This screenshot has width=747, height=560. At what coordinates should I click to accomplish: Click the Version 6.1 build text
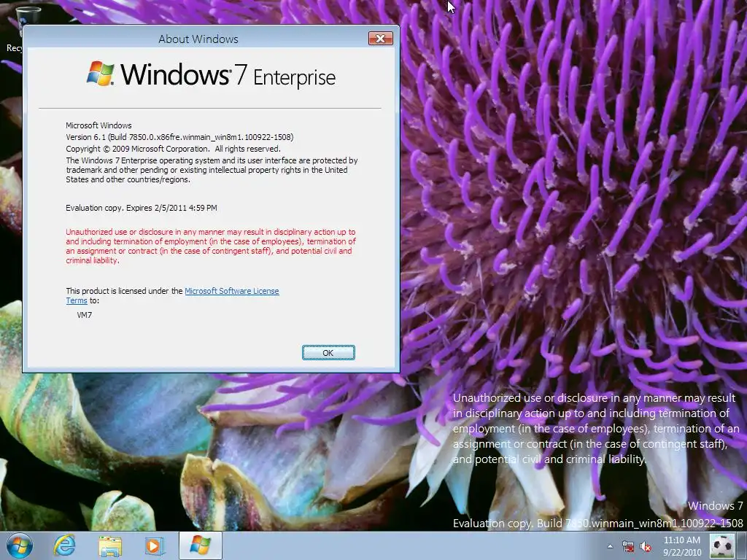click(x=179, y=137)
